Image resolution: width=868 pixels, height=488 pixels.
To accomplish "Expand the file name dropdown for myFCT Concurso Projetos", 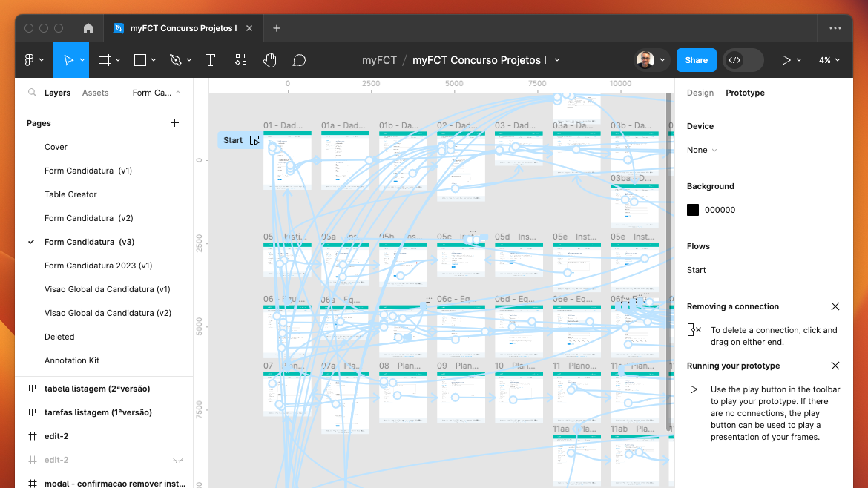I will click(x=557, y=60).
